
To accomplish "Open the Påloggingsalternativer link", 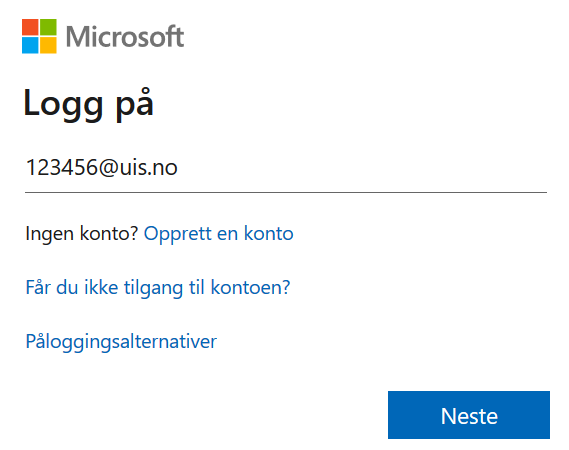I will [121, 341].
